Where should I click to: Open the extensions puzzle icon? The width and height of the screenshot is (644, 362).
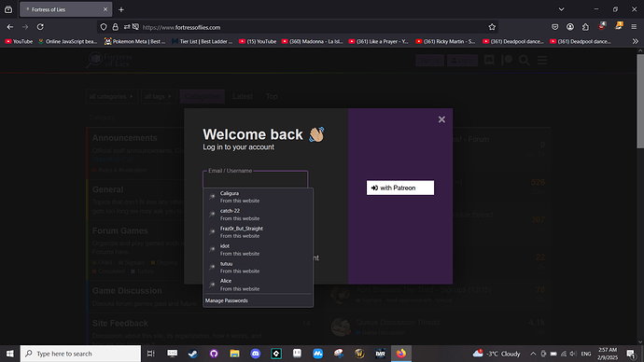coord(585,27)
